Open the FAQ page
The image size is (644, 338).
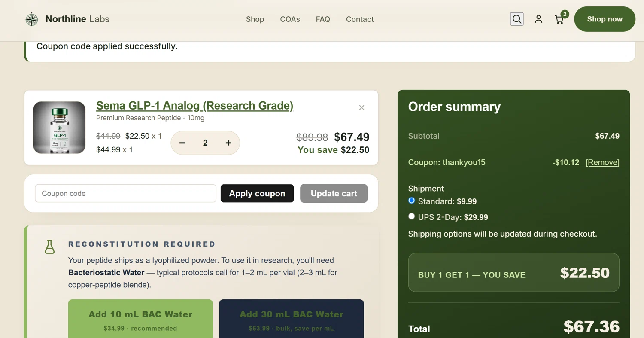(323, 19)
